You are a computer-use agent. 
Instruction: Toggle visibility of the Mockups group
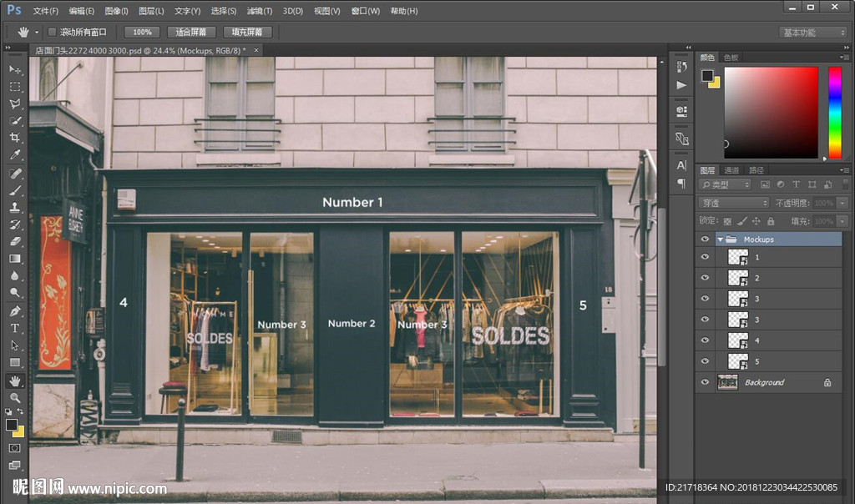click(x=706, y=239)
